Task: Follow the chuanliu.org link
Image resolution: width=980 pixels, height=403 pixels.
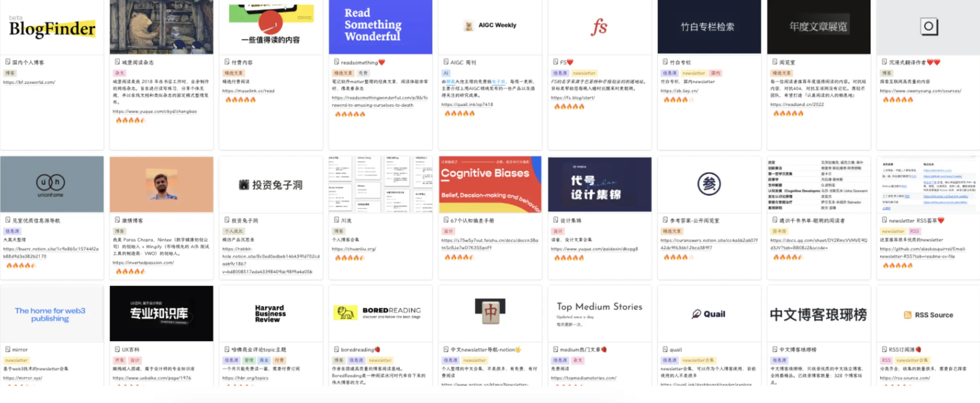Action: [x=354, y=249]
